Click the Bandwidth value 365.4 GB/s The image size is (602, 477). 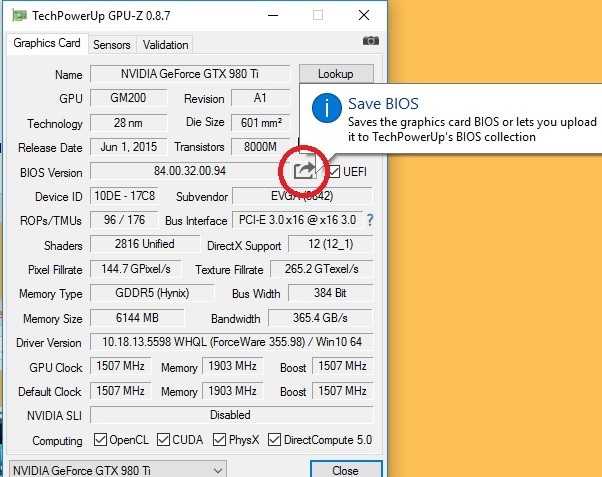click(x=320, y=318)
